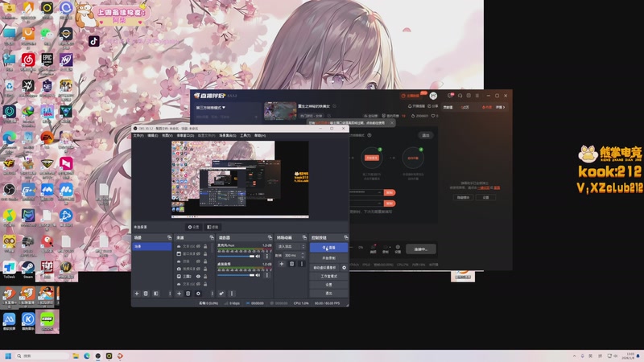Image resolution: width=644 pixels, height=362 pixels.
Task: Click 工作室模式 in OBS controls
Action: point(328,276)
